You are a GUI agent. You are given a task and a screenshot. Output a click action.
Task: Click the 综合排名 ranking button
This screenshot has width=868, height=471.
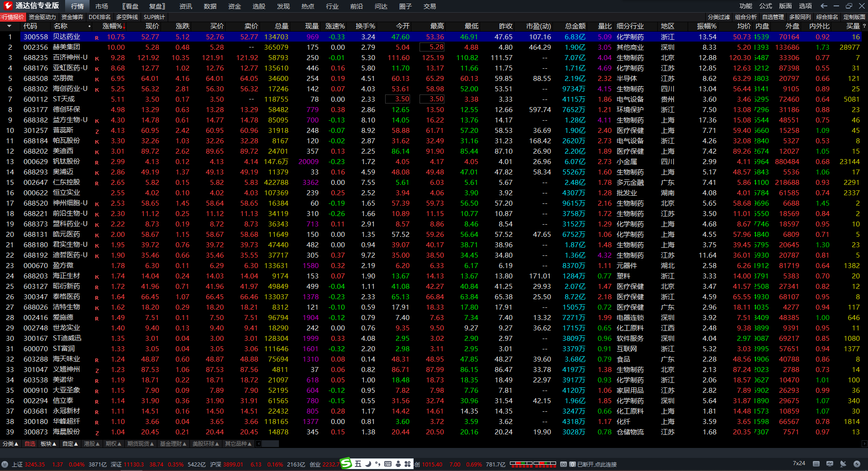[827, 17]
